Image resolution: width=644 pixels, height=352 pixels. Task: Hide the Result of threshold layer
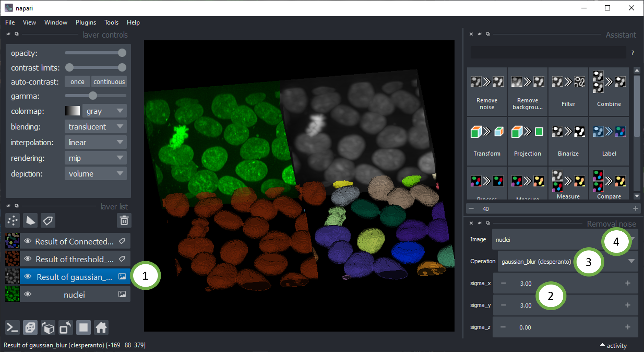(x=28, y=259)
